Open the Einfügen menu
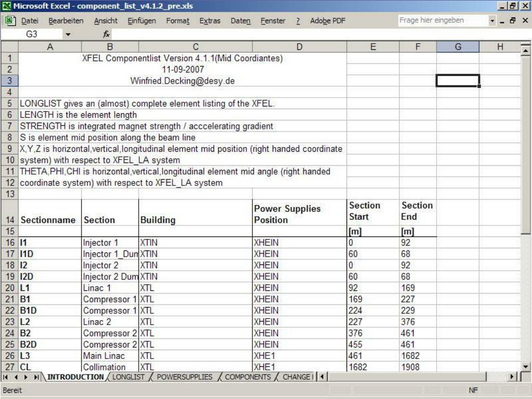The image size is (532, 399). [x=141, y=21]
